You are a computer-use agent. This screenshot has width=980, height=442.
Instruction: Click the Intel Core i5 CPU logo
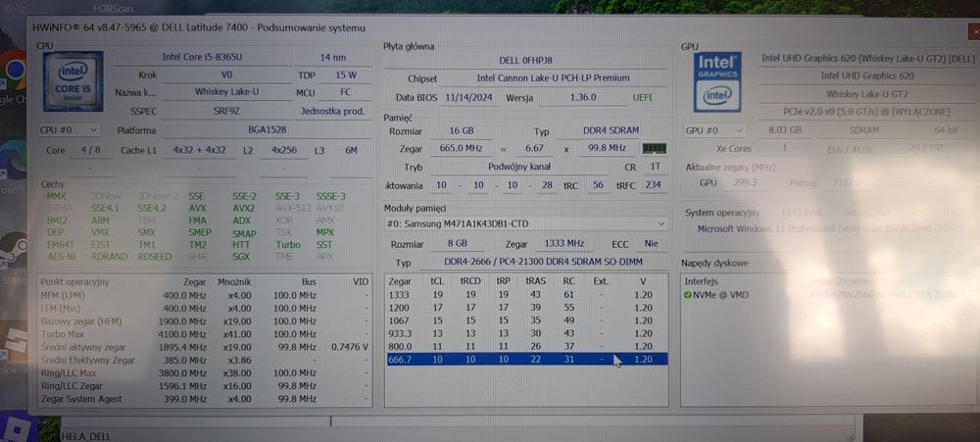click(73, 81)
